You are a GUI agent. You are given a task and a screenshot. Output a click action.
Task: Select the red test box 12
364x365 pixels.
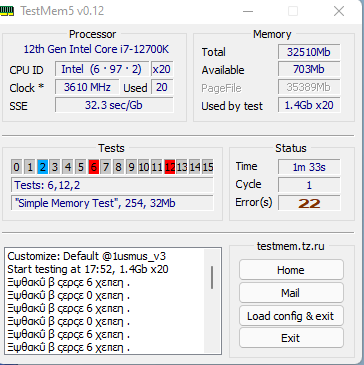170,167
